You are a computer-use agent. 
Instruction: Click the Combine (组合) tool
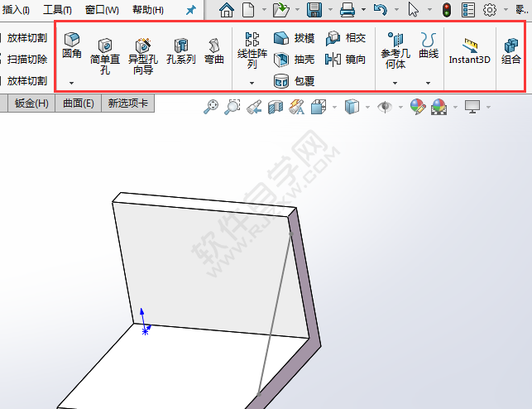tap(511, 51)
